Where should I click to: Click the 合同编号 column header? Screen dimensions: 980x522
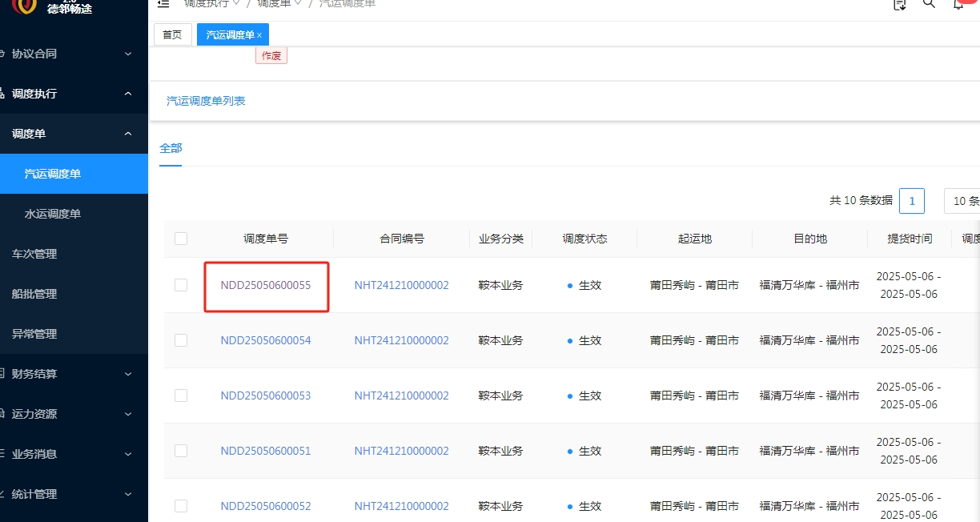click(402, 239)
